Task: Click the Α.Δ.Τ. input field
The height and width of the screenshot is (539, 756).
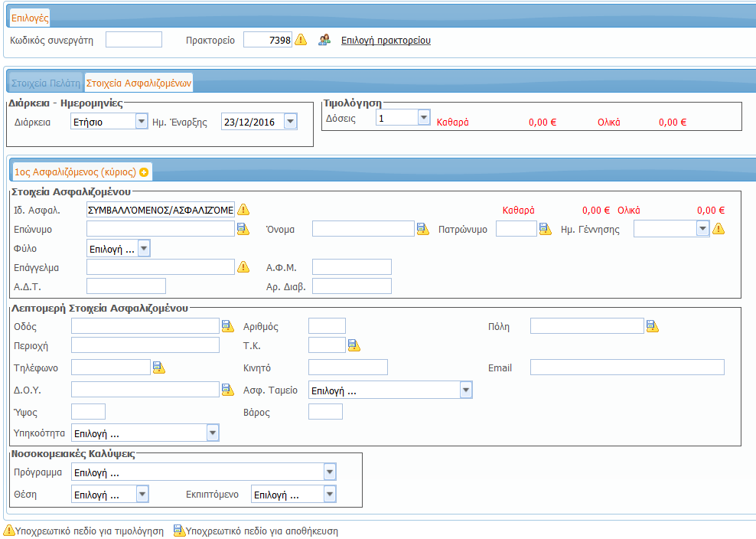Action: (126, 286)
